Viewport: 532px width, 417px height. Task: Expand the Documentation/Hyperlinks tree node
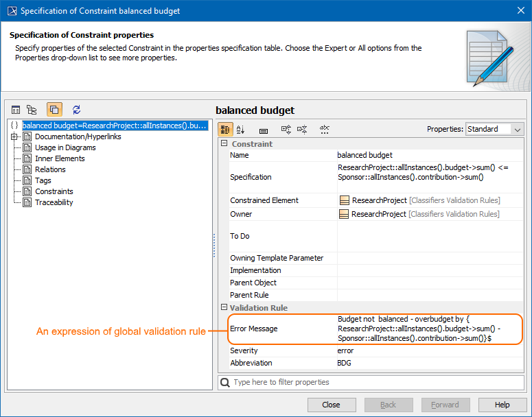point(15,136)
